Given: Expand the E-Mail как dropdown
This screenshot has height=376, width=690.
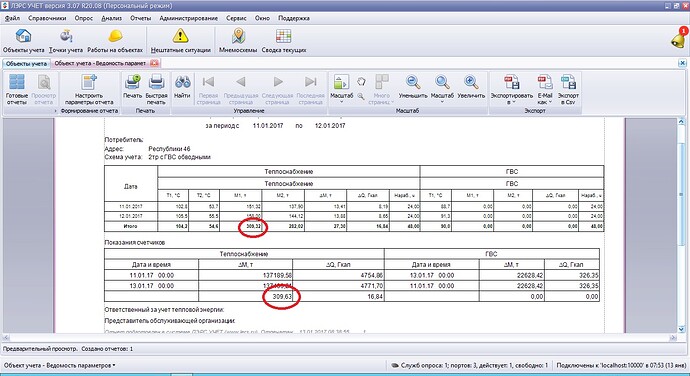Looking at the screenshot, I should [545, 90].
